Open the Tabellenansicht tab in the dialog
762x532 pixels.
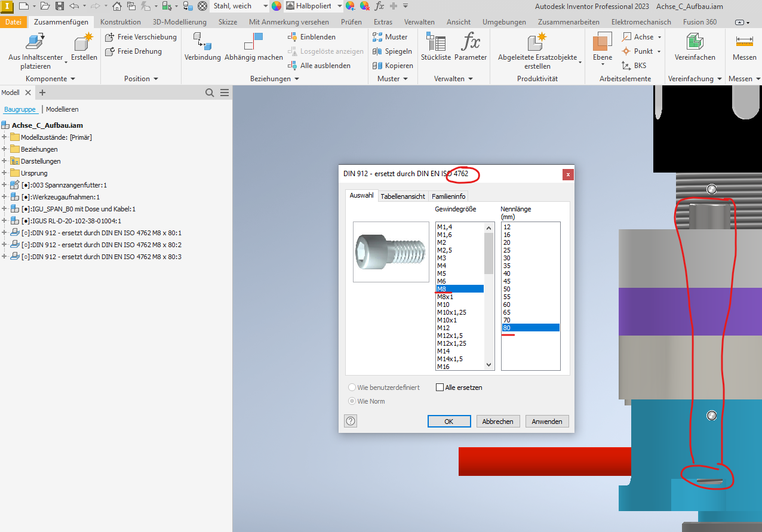point(402,196)
